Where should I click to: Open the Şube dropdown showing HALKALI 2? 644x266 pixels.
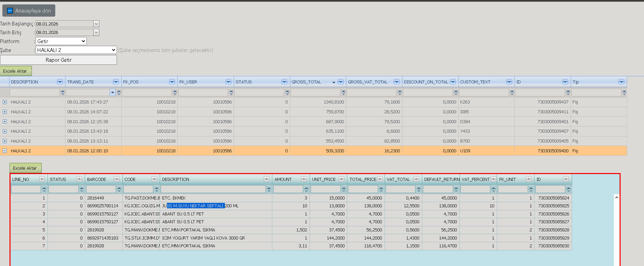[76, 50]
